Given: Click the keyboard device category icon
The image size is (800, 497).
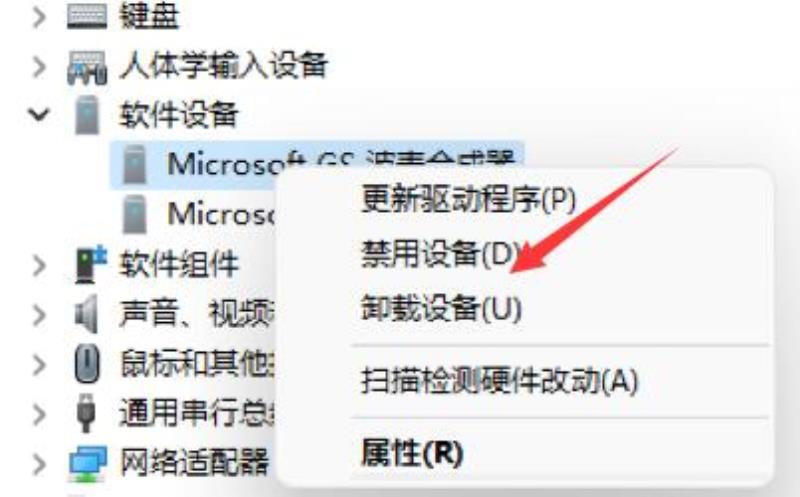Looking at the screenshot, I should pyautogui.click(x=87, y=15).
